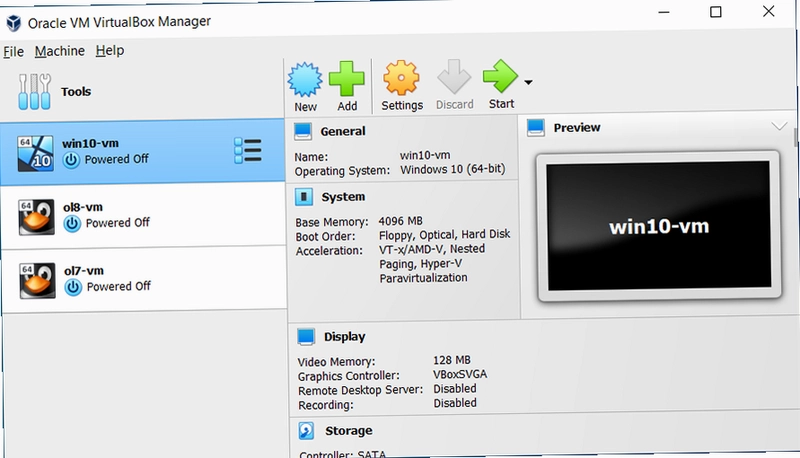Click the power state icon for ol8-vm
The height and width of the screenshot is (458, 800).
pos(72,223)
